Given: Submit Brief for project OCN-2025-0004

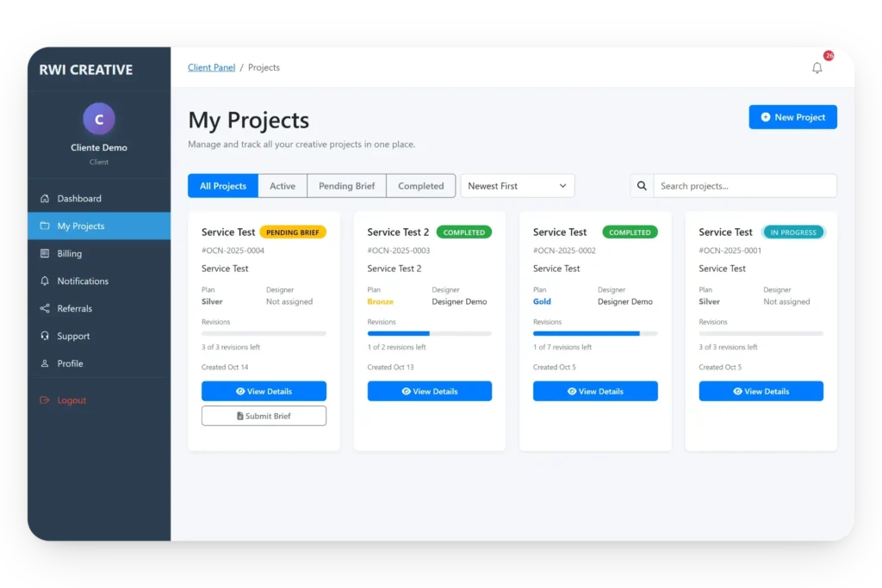Looking at the screenshot, I should tap(264, 415).
